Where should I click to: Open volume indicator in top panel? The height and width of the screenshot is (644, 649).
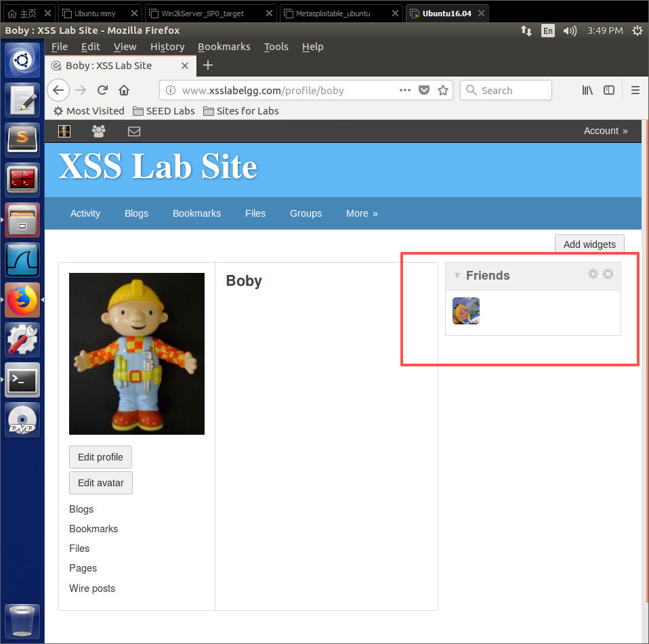click(570, 30)
